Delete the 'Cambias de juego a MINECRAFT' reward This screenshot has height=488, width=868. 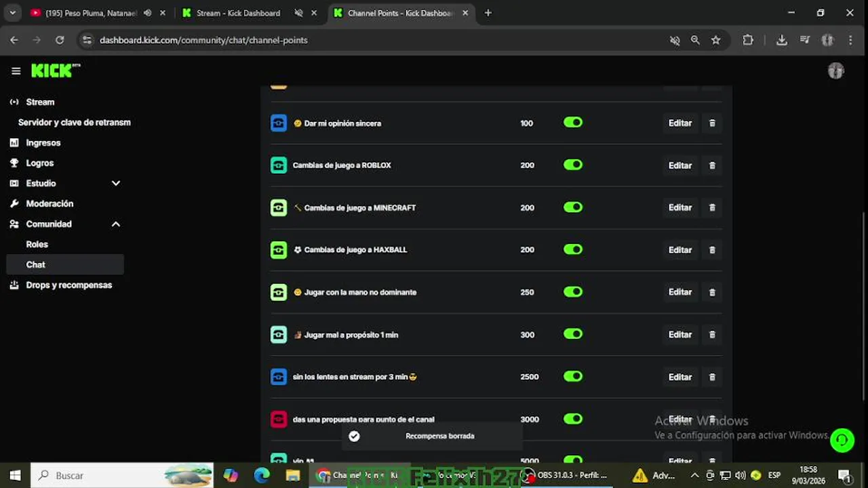[712, 207]
